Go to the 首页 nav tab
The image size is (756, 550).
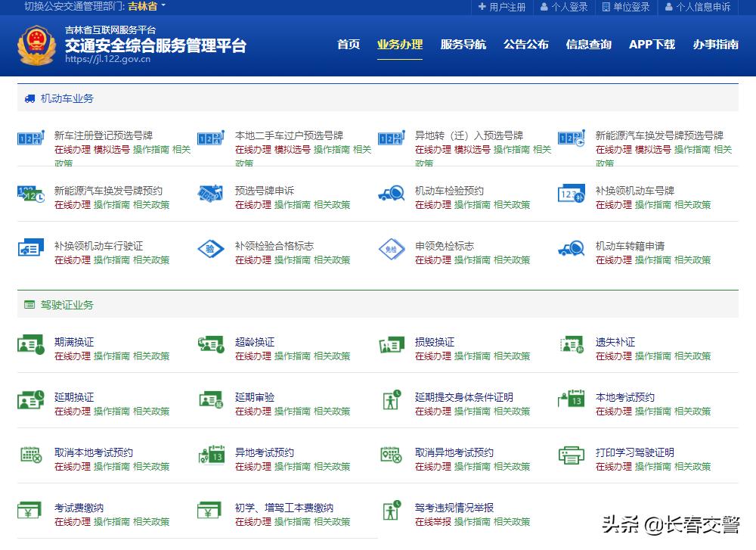click(348, 45)
